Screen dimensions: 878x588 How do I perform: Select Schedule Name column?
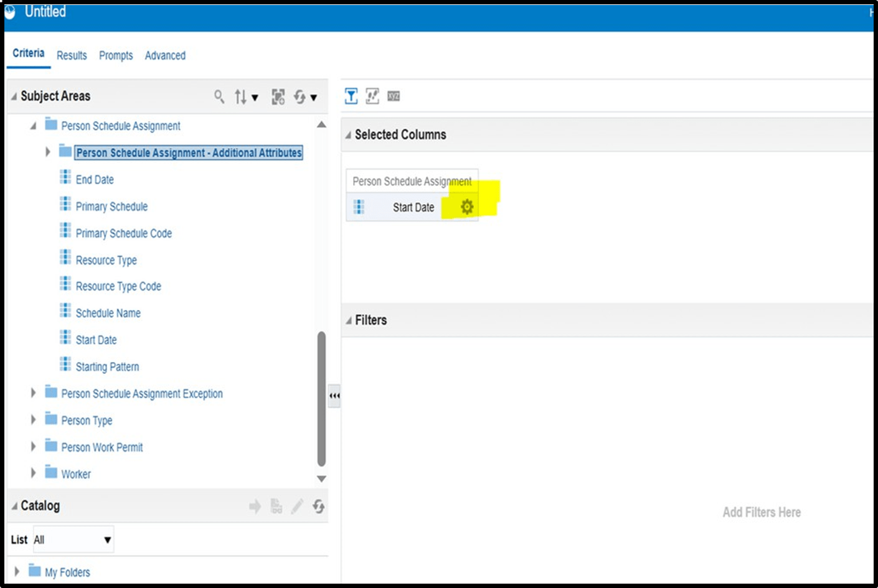click(x=108, y=313)
